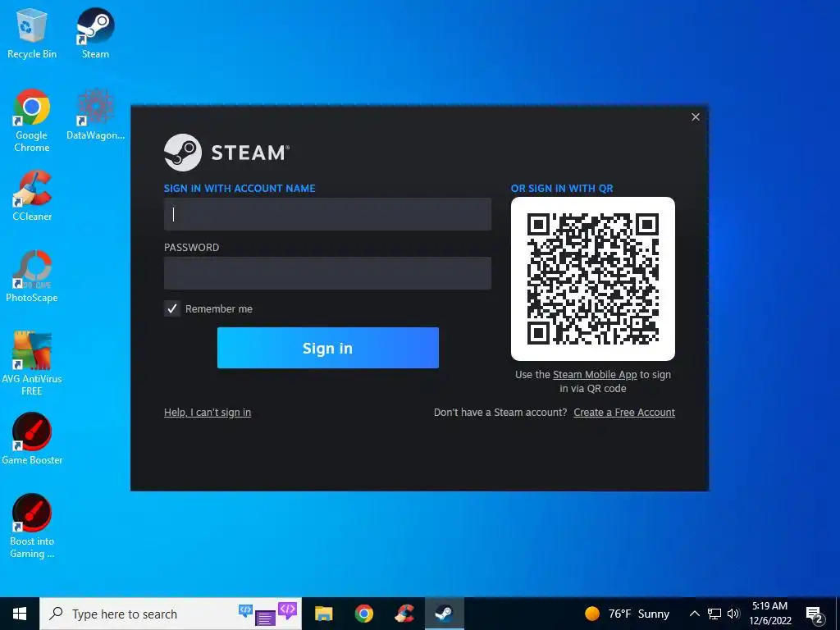
Task: Select the Game Booster desktop shortcut
Action: click(x=32, y=440)
